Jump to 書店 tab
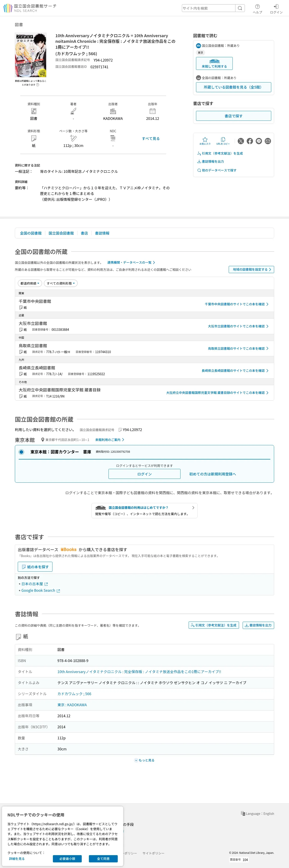 coord(84,233)
